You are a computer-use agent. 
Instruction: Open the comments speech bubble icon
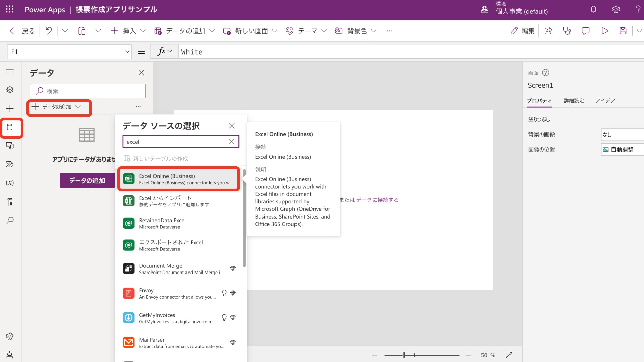586,31
